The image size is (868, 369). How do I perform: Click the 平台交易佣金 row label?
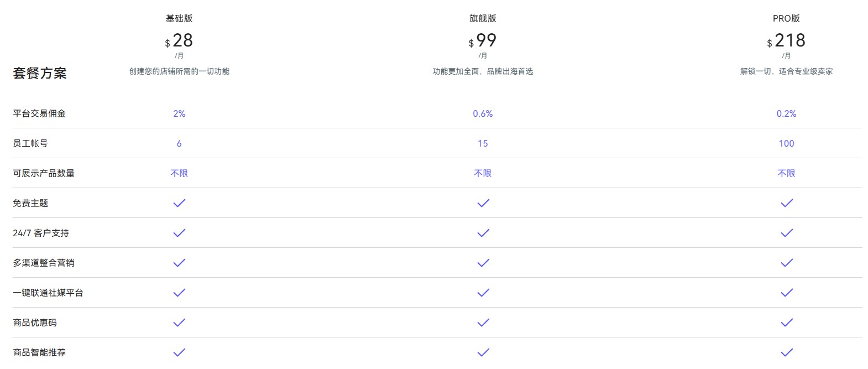(x=39, y=113)
